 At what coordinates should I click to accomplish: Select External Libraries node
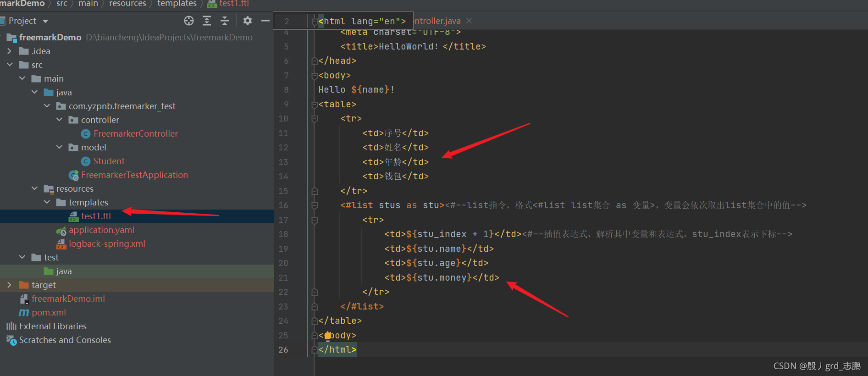53,326
